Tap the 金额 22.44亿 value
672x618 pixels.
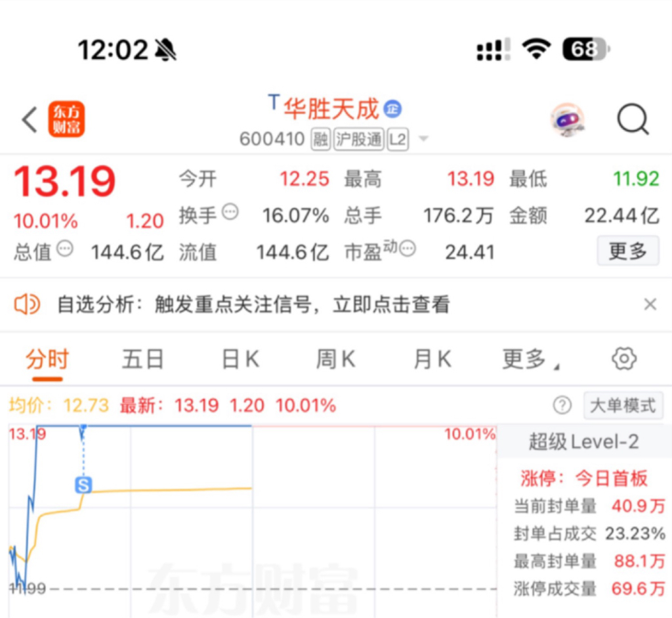coord(622,216)
